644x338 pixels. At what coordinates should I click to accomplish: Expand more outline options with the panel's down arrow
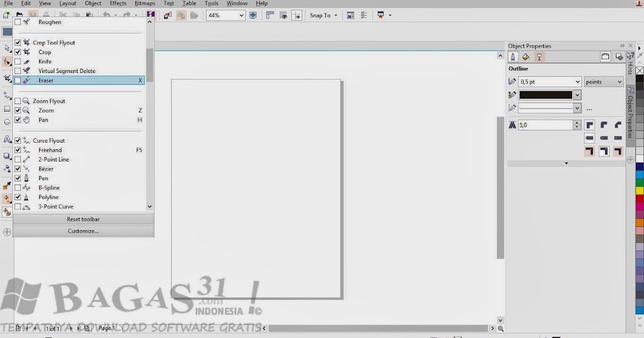(566, 163)
